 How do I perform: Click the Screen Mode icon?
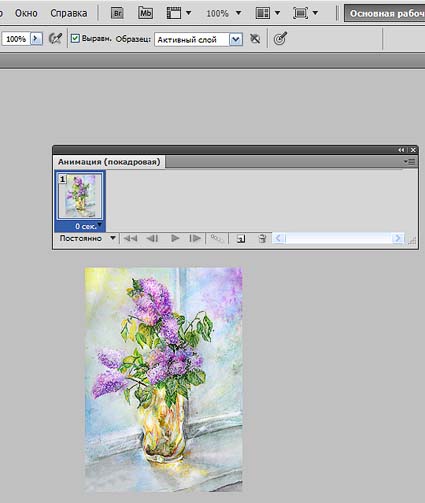click(300, 13)
